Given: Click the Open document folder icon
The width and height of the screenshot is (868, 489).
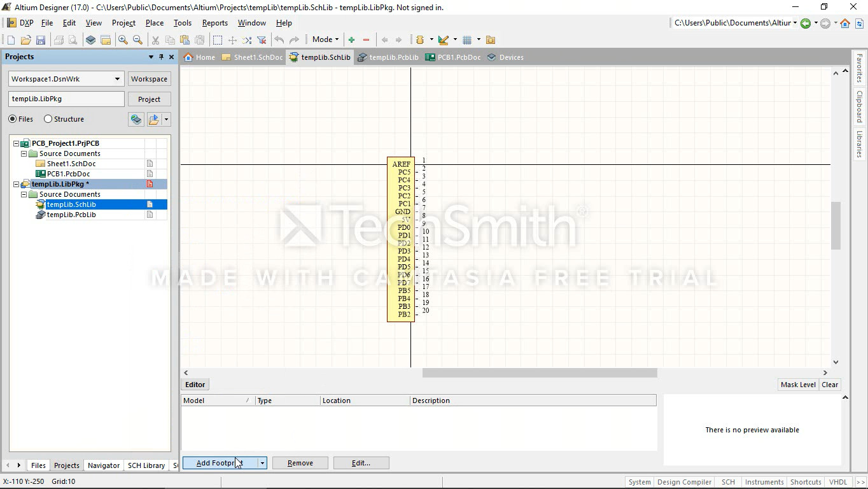Looking at the screenshot, I should coord(25,39).
